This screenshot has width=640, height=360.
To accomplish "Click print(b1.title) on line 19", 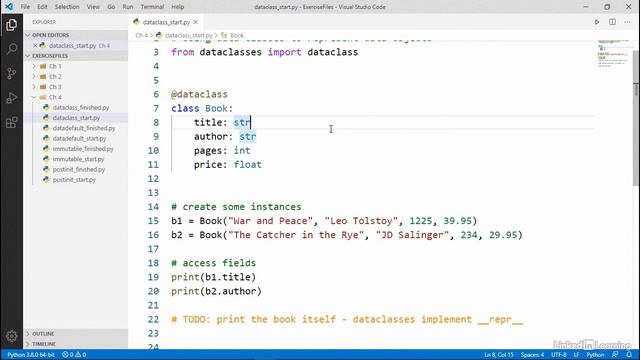I will point(213,278).
